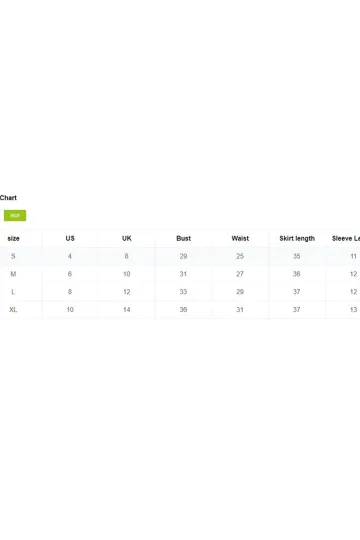Click the UK column header
The height and width of the screenshot is (540, 360).
pyautogui.click(x=127, y=238)
